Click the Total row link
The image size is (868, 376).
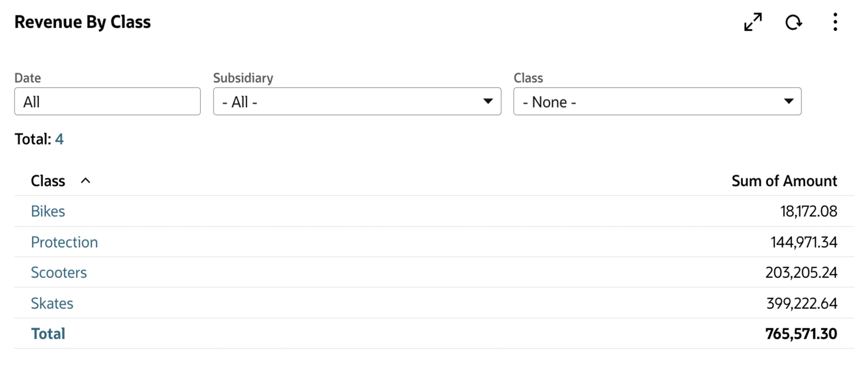48,334
